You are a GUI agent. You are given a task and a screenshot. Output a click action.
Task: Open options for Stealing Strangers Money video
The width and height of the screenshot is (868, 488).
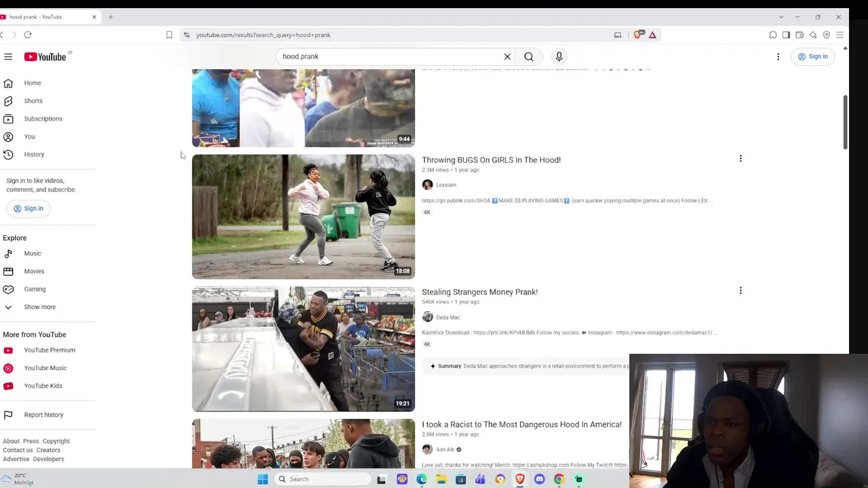coord(741,291)
